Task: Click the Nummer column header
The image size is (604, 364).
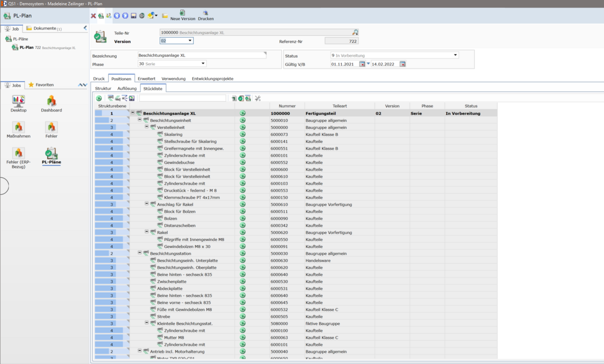Action: point(287,106)
